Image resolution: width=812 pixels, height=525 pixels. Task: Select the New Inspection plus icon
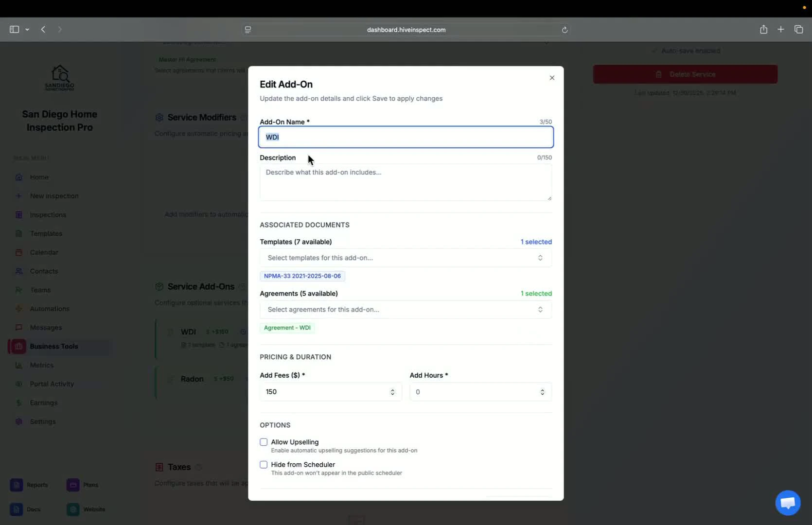coord(18,196)
